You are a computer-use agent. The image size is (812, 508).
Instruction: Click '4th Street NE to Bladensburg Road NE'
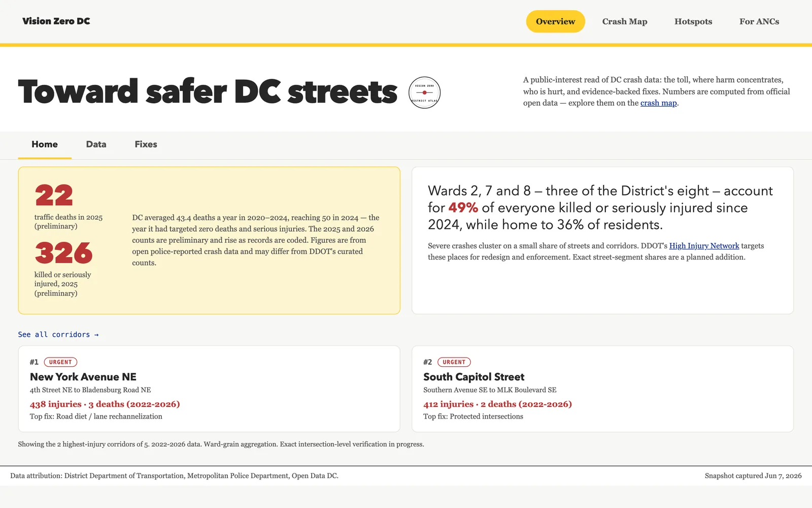[90, 390]
